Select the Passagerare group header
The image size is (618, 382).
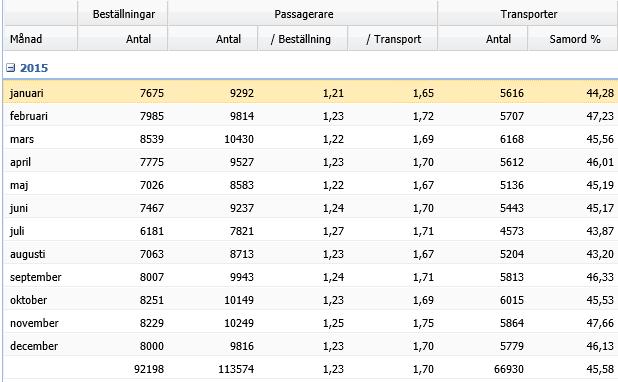[x=302, y=14]
